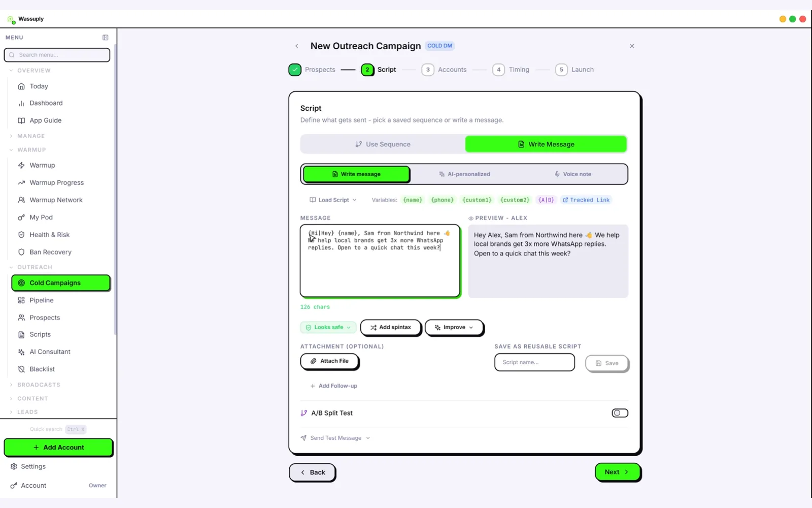Click Save reusable script button
Image resolution: width=812 pixels, height=508 pixels.
[607, 363]
